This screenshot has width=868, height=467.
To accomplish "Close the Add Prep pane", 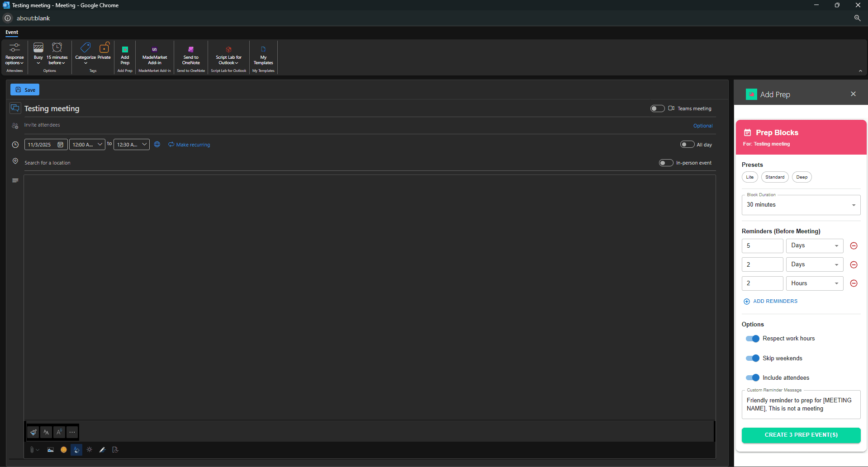I will pyautogui.click(x=853, y=94).
